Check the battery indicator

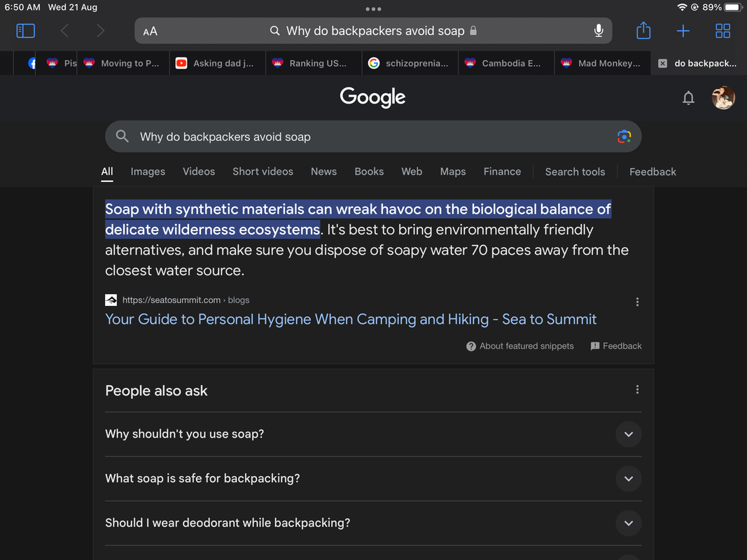pos(733,7)
